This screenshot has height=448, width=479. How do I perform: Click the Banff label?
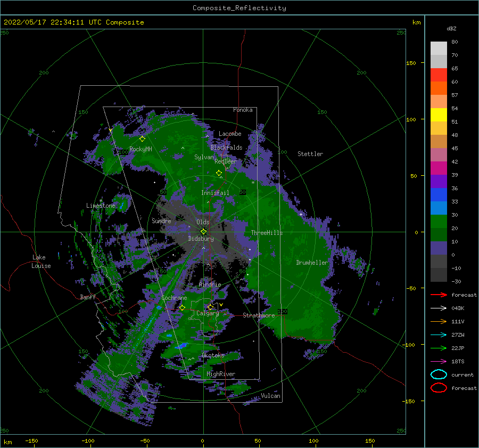88,297
